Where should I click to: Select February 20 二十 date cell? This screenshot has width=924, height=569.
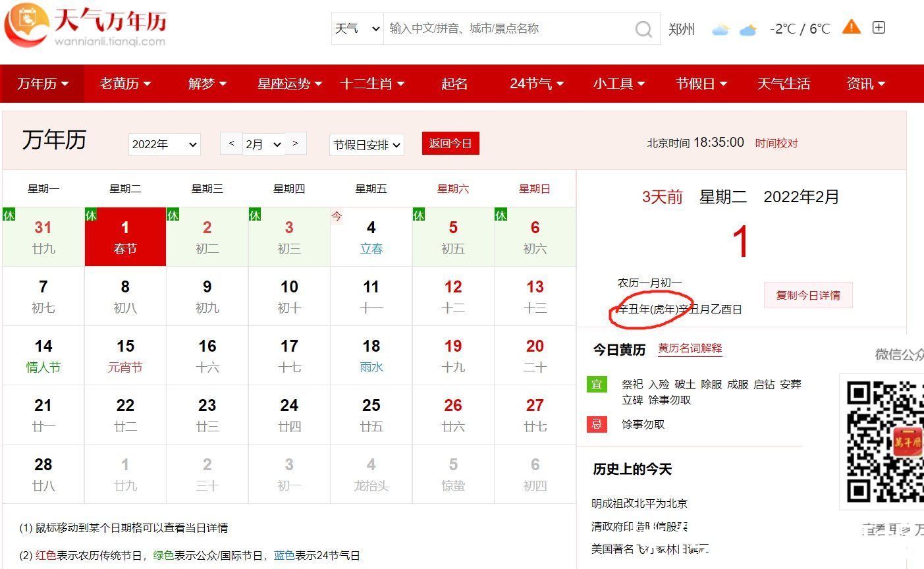pyautogui.click(x=535, y=356)
